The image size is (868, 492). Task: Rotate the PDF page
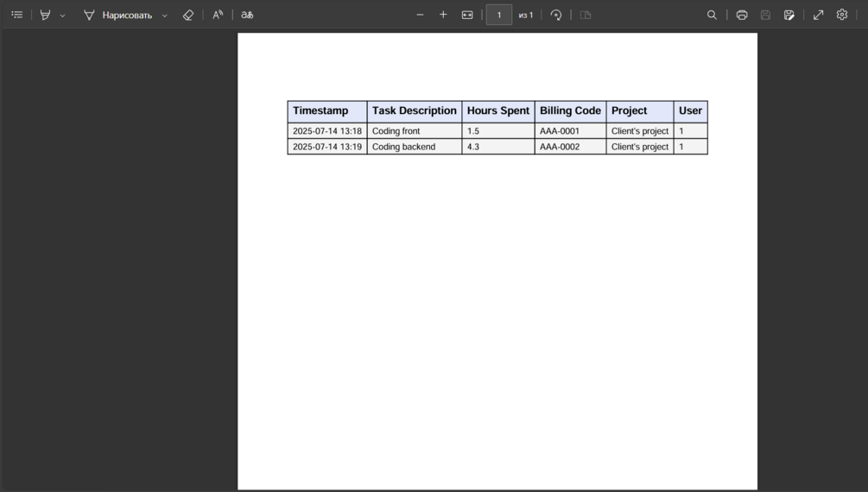(x=556, y=15)
